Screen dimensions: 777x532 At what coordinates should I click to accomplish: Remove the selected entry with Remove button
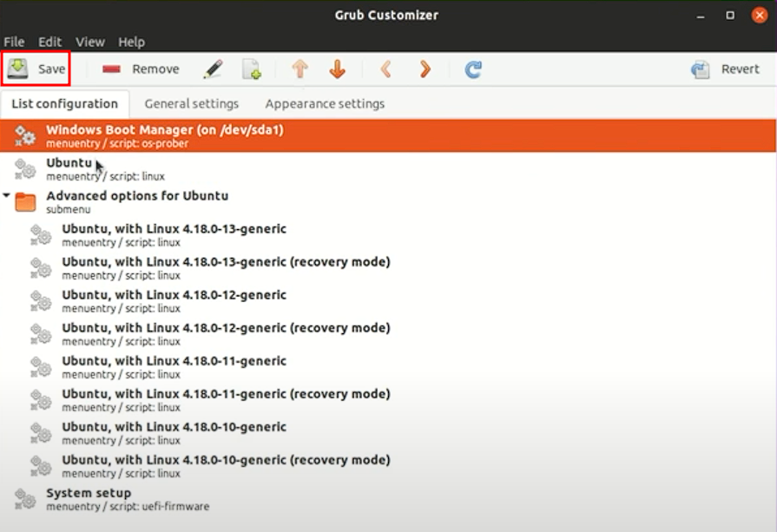point(141,69)
